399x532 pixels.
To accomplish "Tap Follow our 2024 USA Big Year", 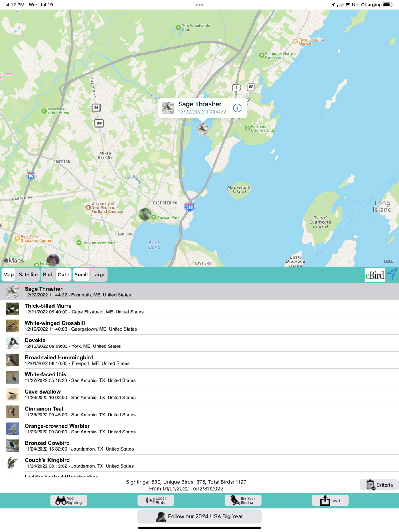I will pos(199,516).
